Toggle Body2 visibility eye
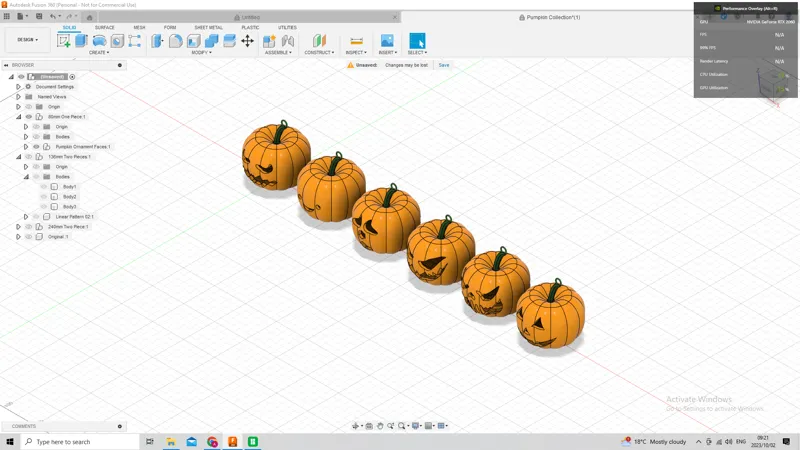Viewport: 800px width, 450px height. click(x=44, y=197)
